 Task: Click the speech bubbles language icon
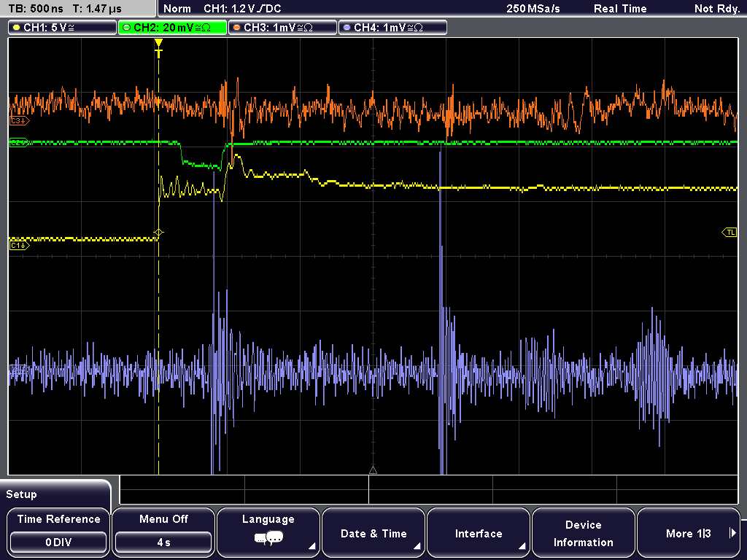pos(268,539)
